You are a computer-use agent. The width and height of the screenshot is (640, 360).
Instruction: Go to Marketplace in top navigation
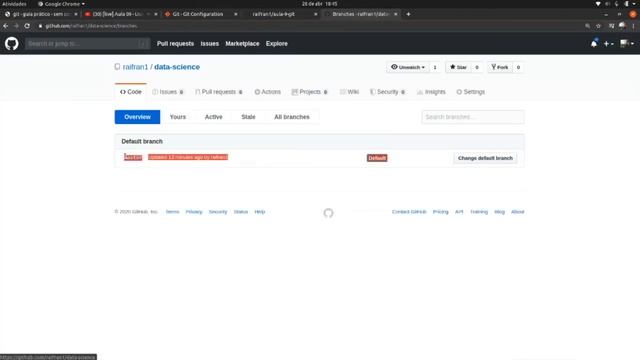tap(242, 43)
